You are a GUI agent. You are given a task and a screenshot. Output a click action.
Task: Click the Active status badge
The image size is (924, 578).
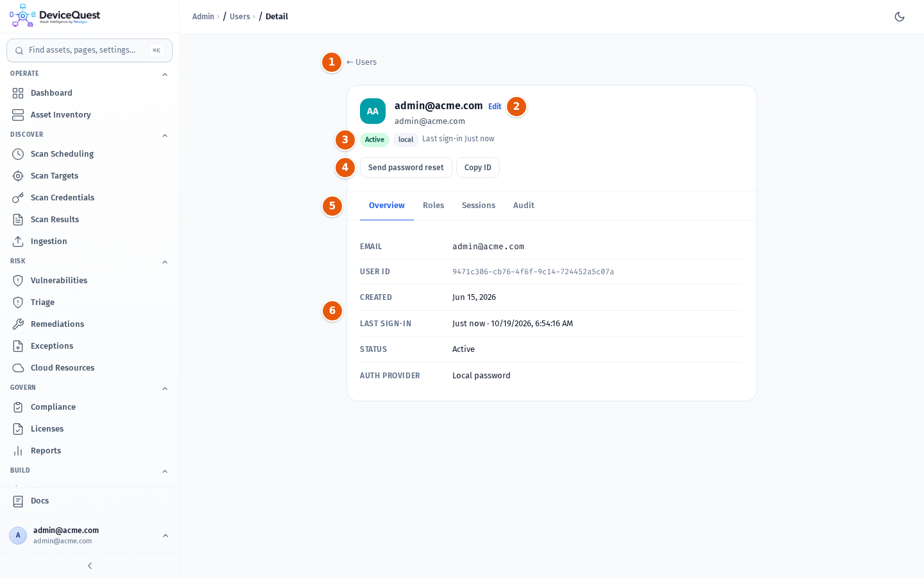[x=375, y=139]
